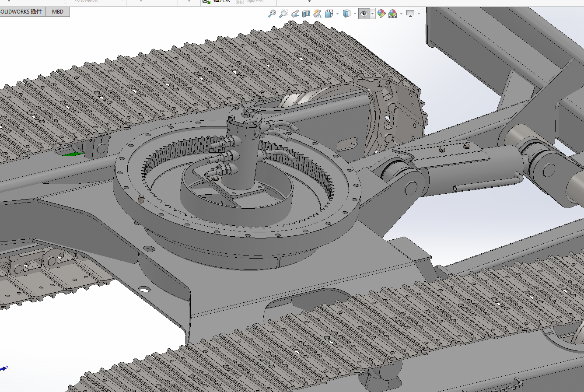Go back with the Previous View icon

(295, 14)
